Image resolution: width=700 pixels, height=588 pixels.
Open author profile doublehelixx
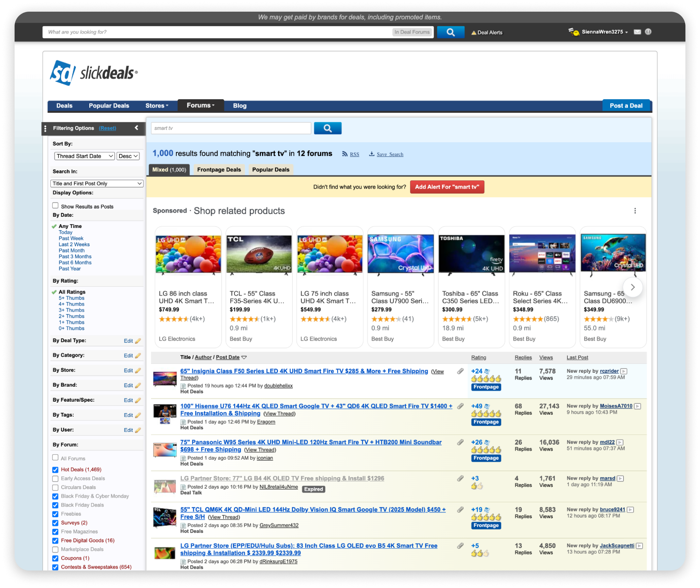pos(278,386)
